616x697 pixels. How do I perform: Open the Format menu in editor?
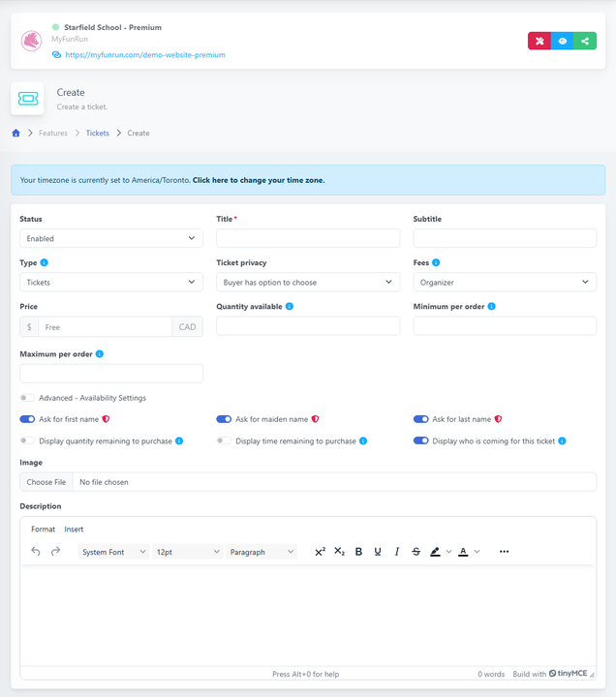pos(43,530)
